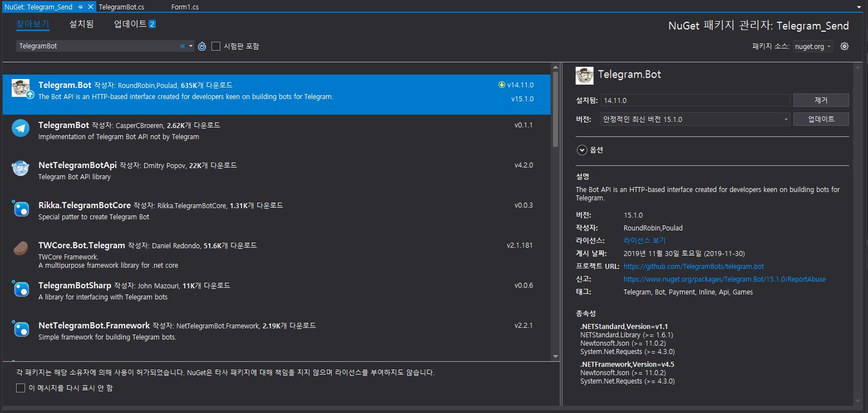This screenshot has height=413, width=868.
Task: Click .NETFramework,Version=v4.5 dependency heading
Action: pyautogui.click(x=627, y=365)
